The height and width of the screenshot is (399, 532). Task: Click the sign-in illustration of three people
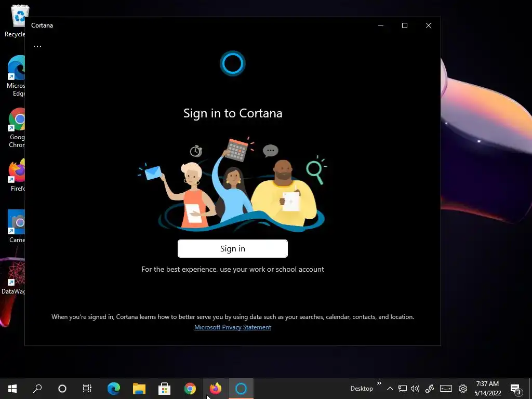(233, 183)
